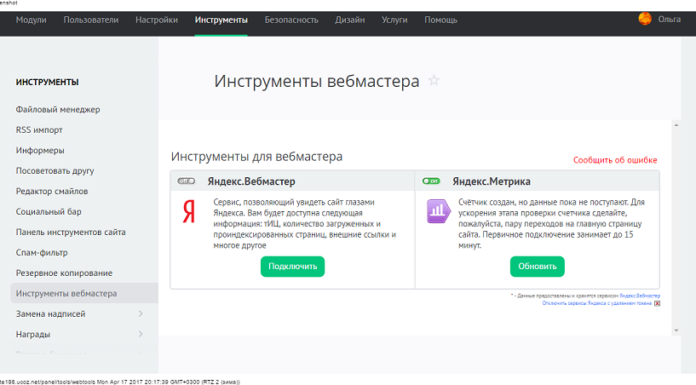Click the Обновить button
696x385 pixels.
(537, 266)
